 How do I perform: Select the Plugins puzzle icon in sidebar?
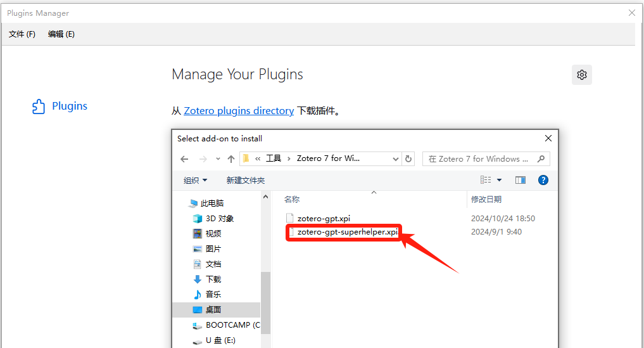coord(39,106)
